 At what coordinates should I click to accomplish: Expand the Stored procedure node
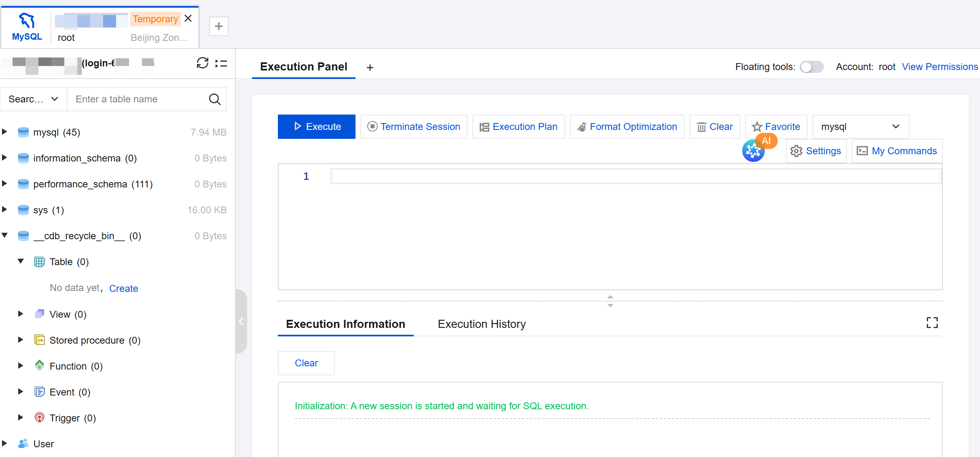point(21,340)
